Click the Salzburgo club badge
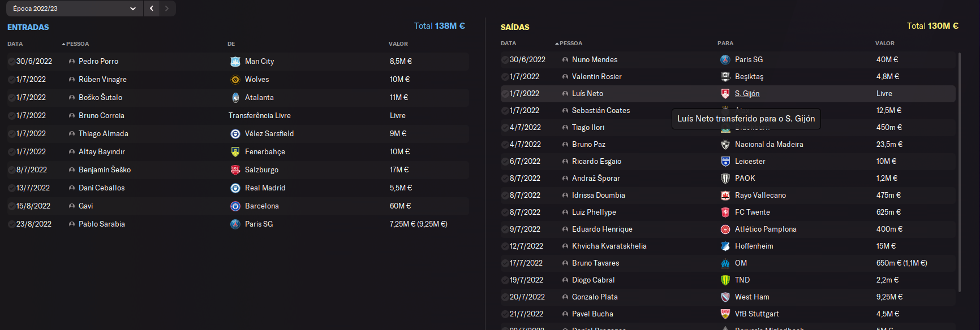 (235, 170)
